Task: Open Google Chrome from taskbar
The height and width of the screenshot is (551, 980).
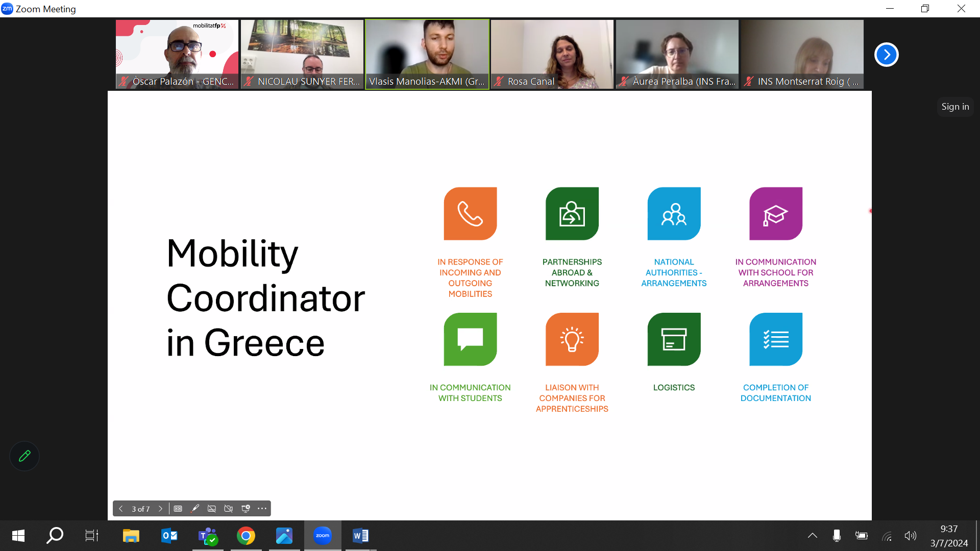Action: tap(246, 536)
